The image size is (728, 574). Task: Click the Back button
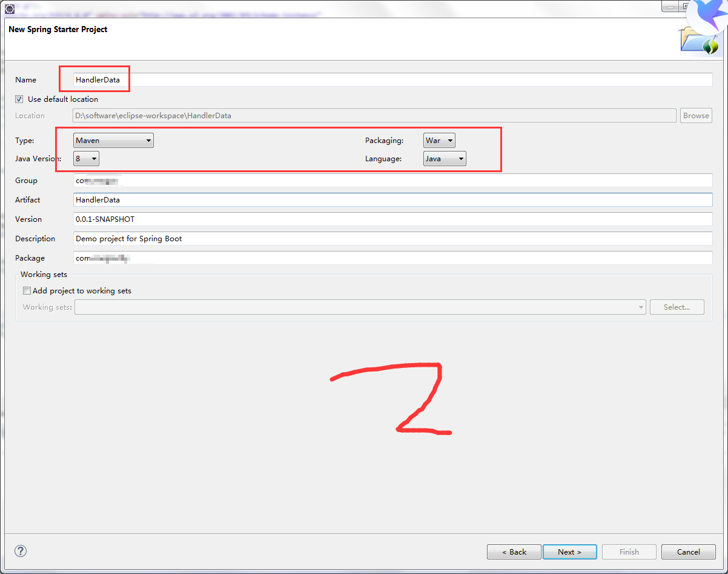pos(514,552)
